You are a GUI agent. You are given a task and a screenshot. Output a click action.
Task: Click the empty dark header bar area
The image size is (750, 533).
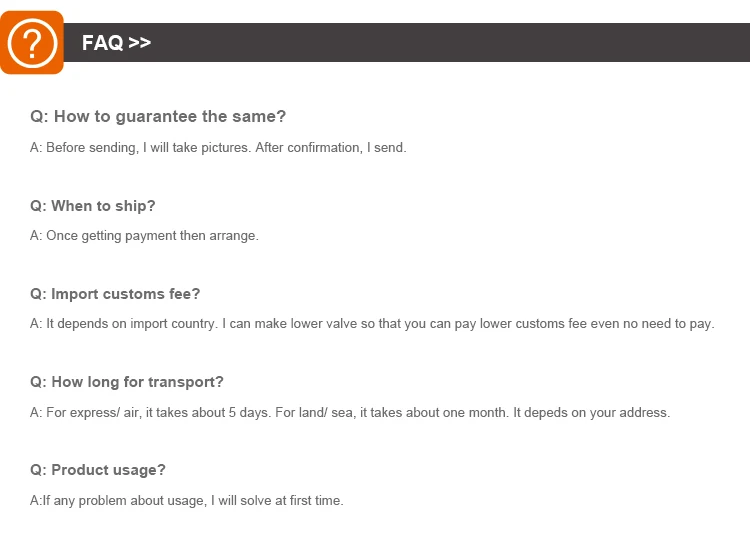450,43
